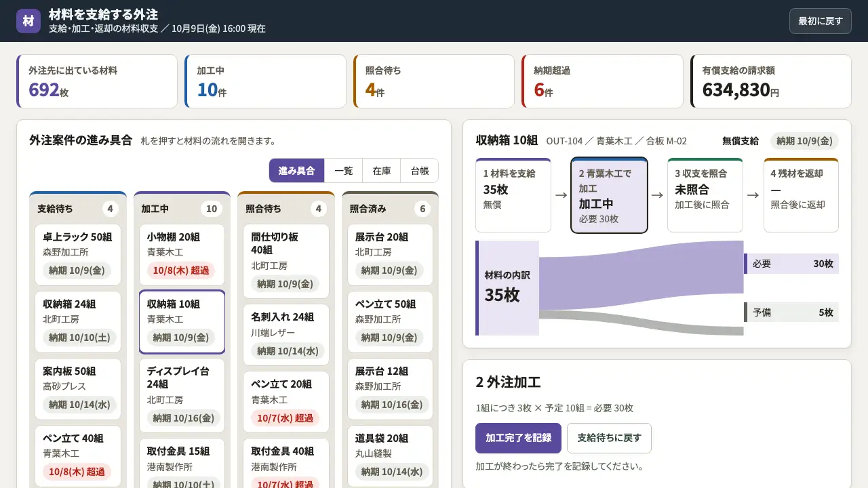Open the 間仕切り板 40組 card
Viewport: 868px width, 488px height.
[x=286, y=262]
